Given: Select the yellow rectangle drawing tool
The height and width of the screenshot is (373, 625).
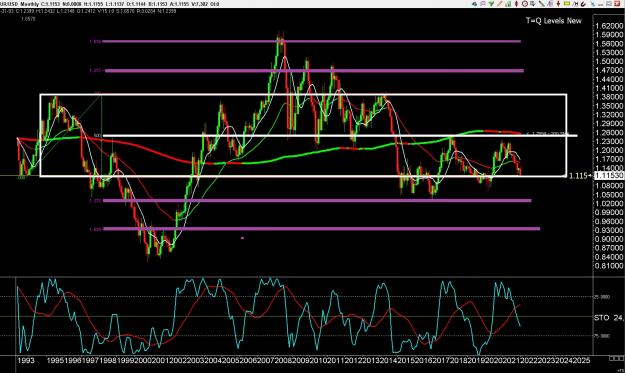Looking at the screenshot, I should point(567,4).
